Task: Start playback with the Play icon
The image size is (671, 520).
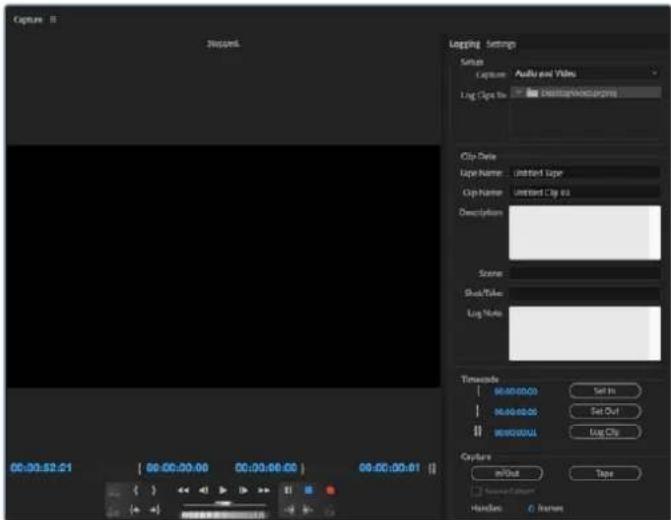Action: tap(223, 490)
